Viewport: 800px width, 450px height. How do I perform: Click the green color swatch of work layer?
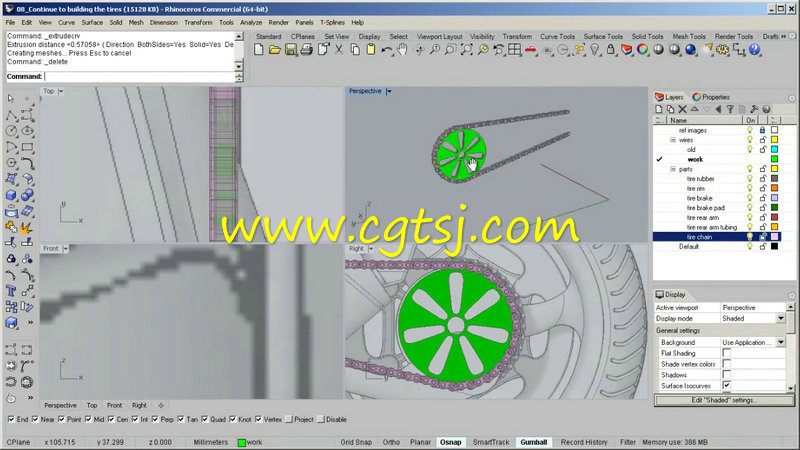click(x=774, y=159)
